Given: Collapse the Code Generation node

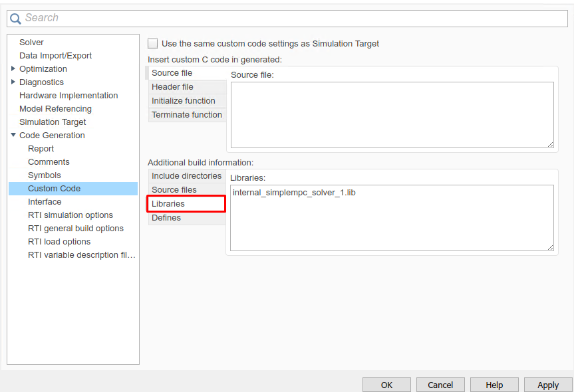Looking at the screenshot, I should point(13,136).
